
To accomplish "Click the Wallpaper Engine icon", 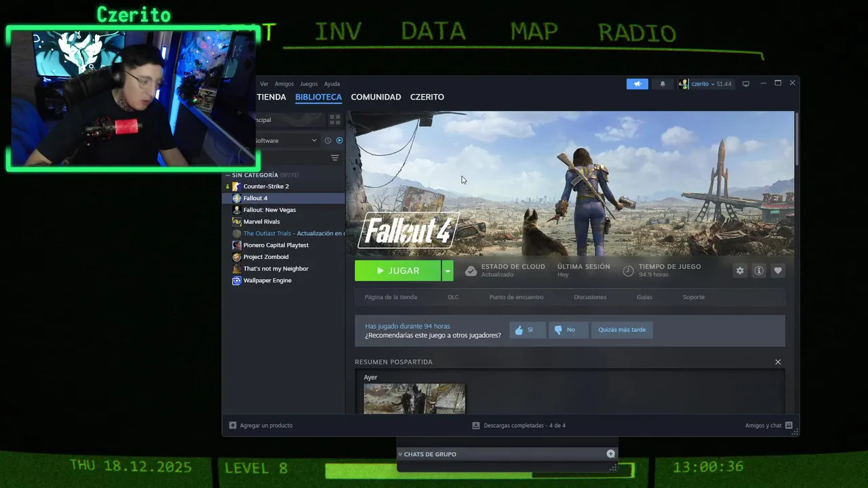I will click(237, 281).
